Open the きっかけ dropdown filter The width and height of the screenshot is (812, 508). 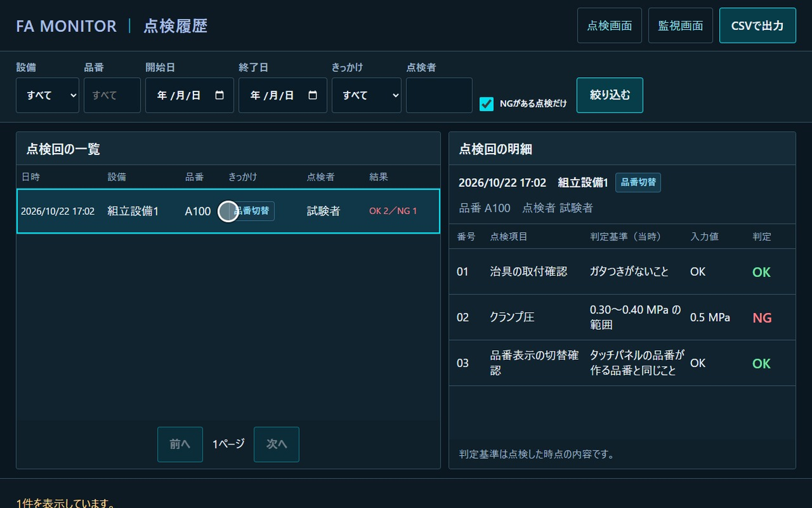point(366,96)
